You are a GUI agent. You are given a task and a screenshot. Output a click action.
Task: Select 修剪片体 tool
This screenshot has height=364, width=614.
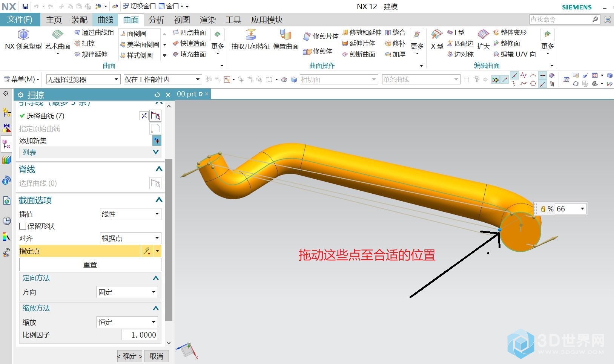(x=321, y=36)
